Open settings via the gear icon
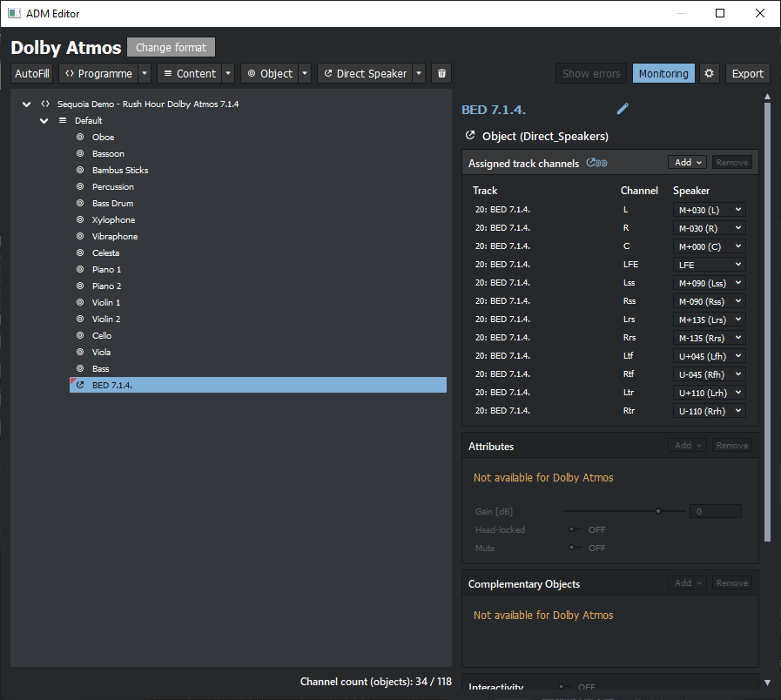Viewport: 781px width, 700px height. click(x=710, y=74)
